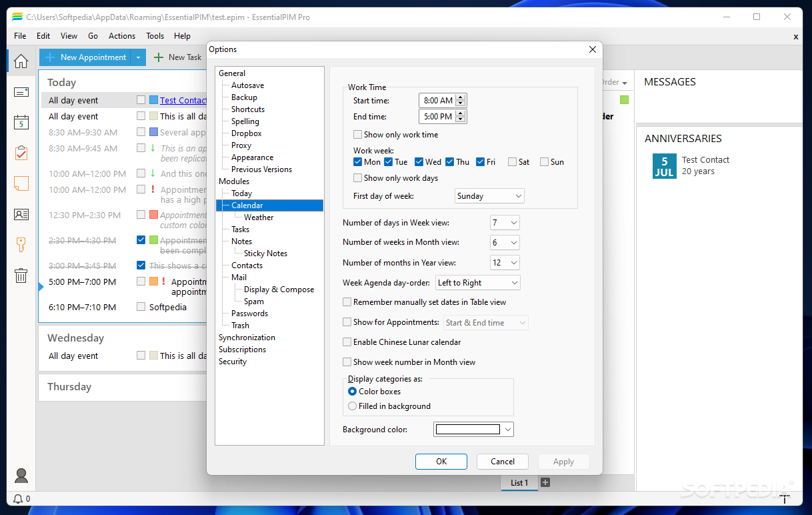Switch to the List 1 tab

click(x=519, y=483)
